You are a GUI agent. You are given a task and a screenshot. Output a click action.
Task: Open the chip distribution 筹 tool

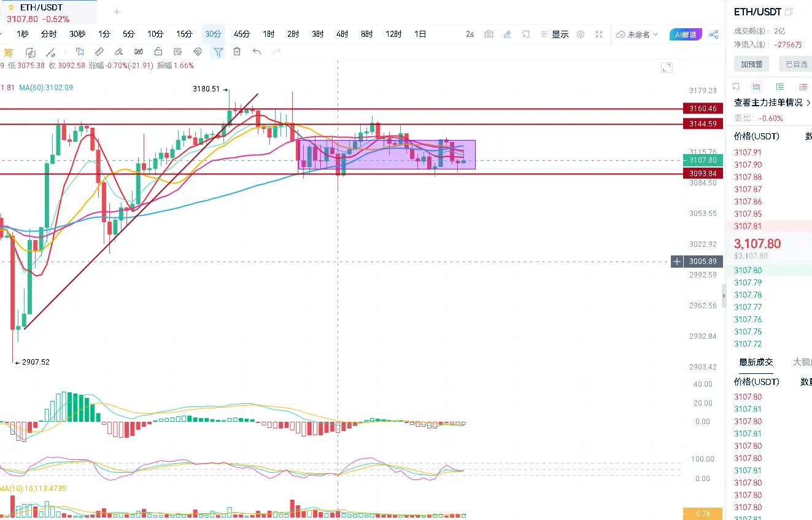pyautogui.click(x=8, y=52)
